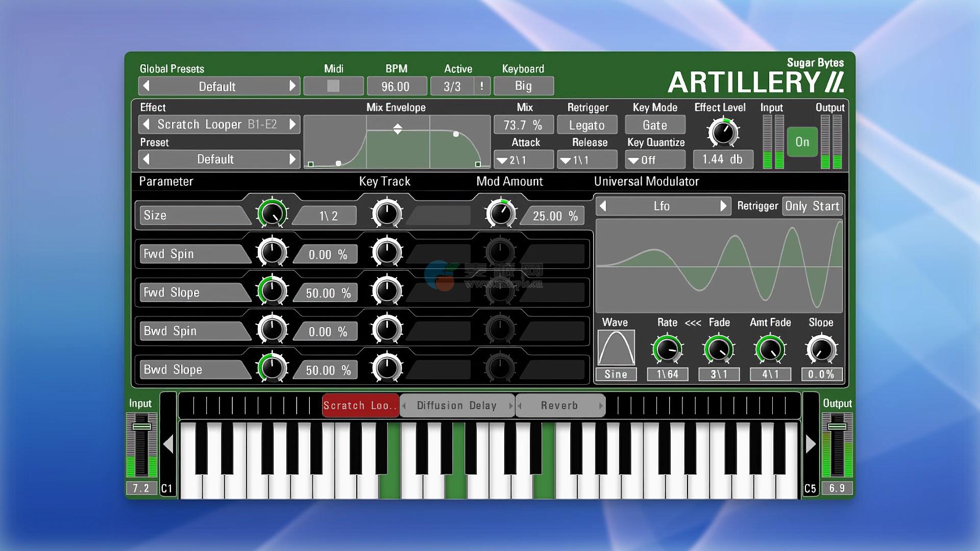980x551 pixels.
Task: Open the Release time dropdown
Action: point(586,160)
